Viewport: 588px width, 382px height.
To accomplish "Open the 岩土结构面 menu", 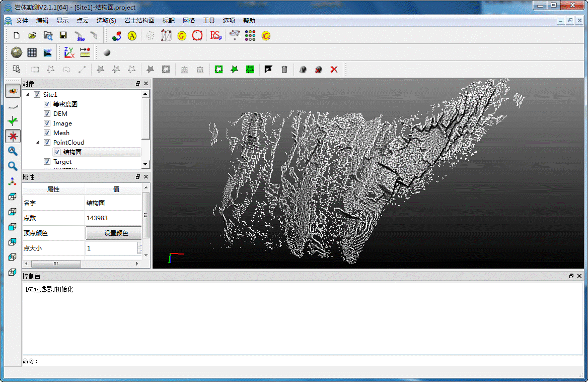I will point(139,21).
